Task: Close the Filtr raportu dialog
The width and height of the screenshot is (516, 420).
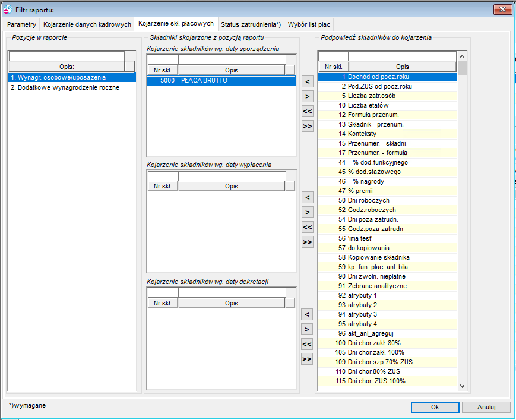Action: coord(502,10)
